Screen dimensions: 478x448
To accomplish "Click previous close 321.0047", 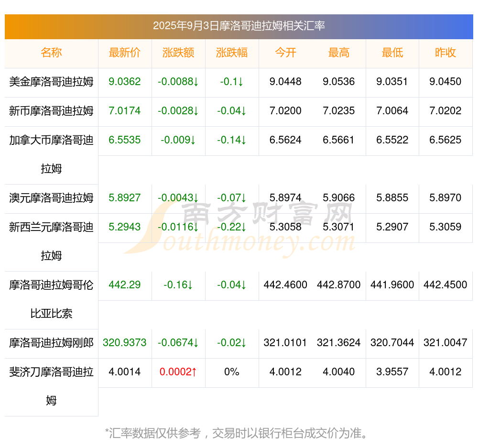I will (445, 343).
